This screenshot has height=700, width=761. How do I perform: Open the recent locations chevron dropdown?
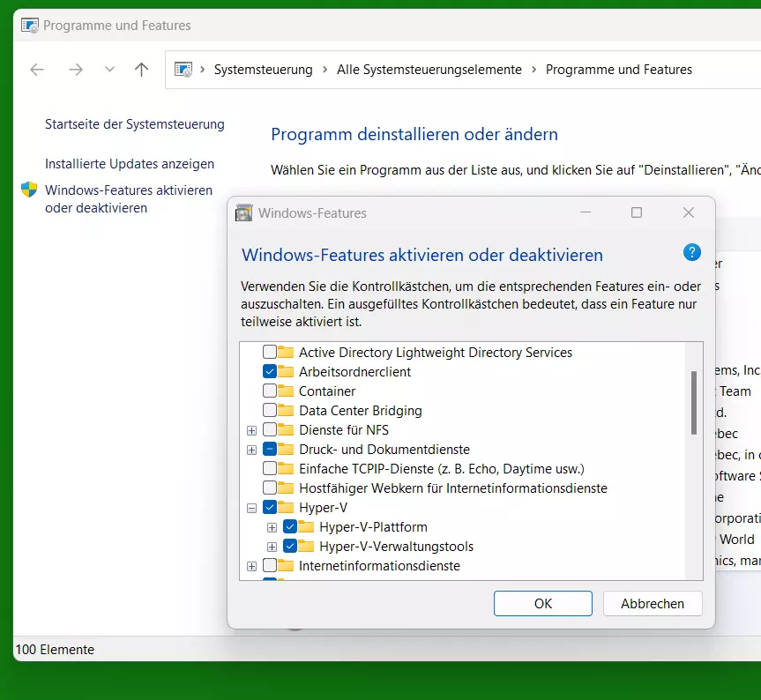click(109, 70)
